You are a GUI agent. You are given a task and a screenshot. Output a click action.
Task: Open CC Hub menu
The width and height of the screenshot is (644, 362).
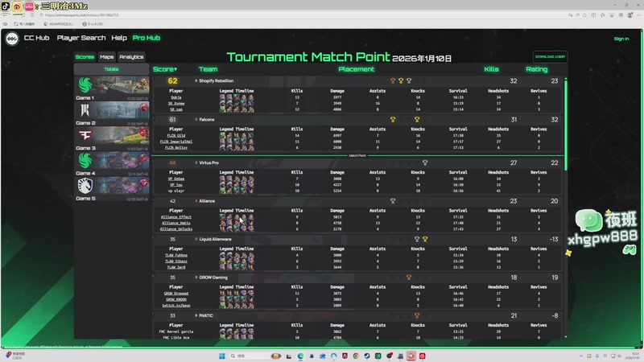click(x=36, y=38)
